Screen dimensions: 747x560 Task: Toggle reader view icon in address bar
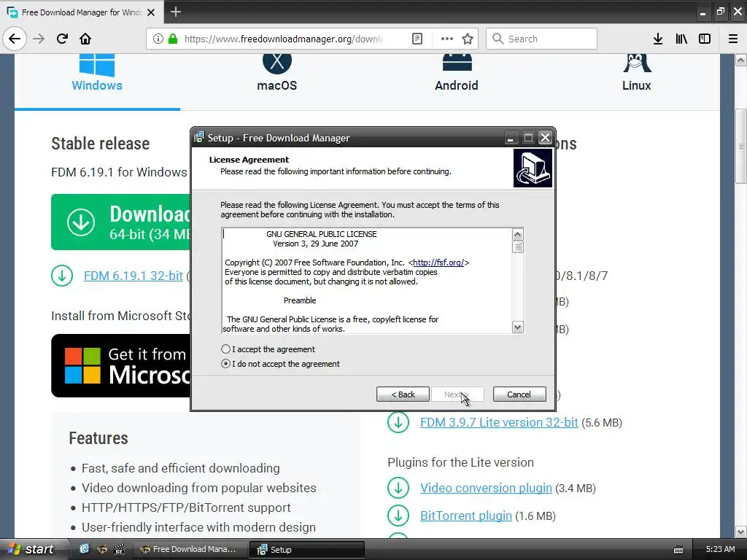[417, 39]
